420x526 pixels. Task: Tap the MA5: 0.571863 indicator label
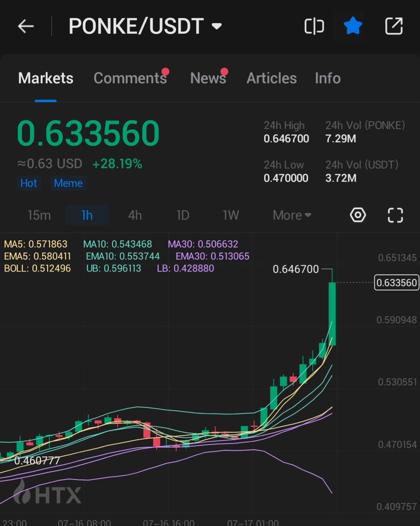(x=36, y=244)
